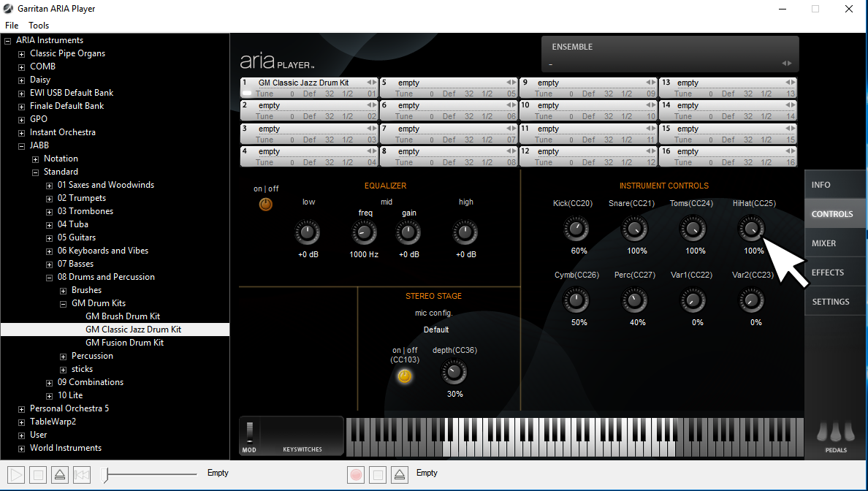
Task: Click the MIDI player play button
Action: [17, 475]
